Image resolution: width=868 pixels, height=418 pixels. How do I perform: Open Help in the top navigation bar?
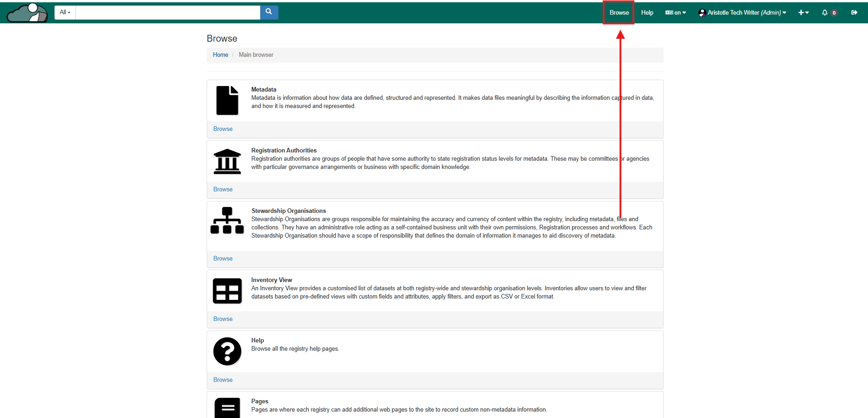tap(647, 12)
